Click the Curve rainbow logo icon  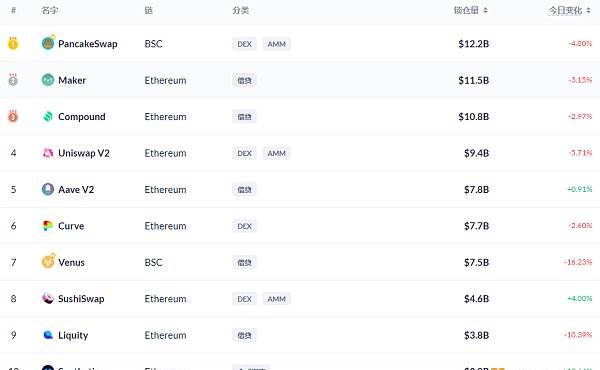tap(48, 226)
